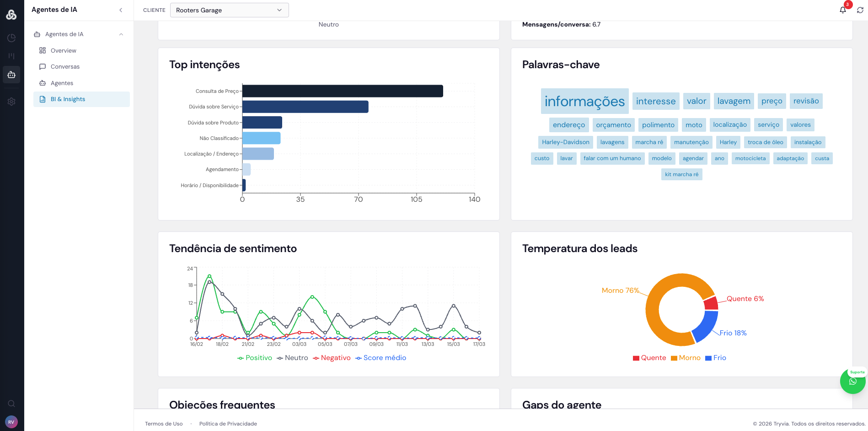Toggle the Positivo series in sentiment legend
This screenshot has height=431, width=868.
[x=255, y=357]
